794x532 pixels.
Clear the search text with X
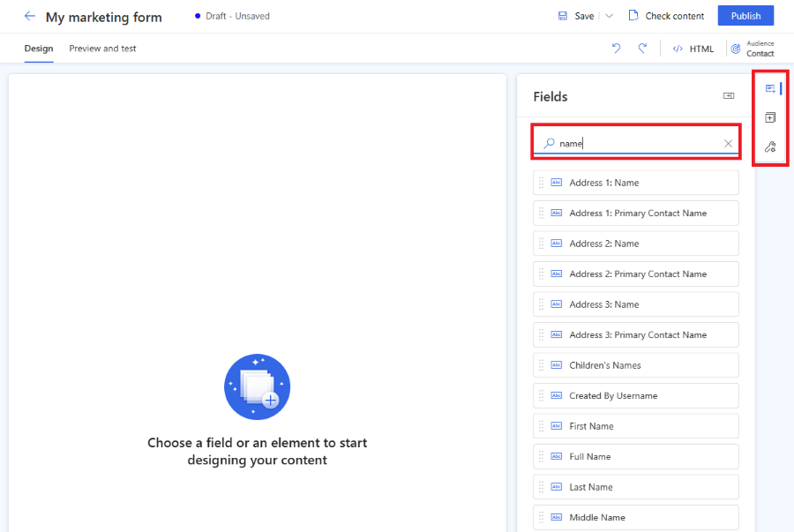(x=728, y=143)
